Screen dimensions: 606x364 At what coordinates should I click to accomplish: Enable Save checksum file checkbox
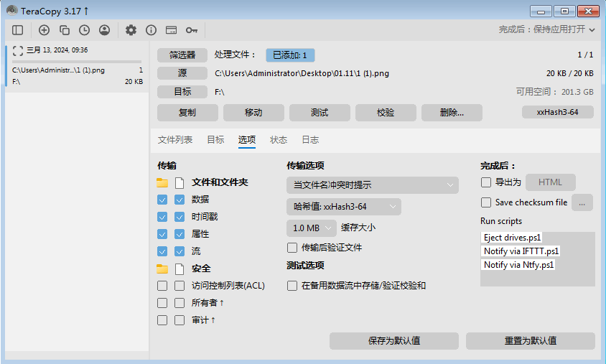486,202
